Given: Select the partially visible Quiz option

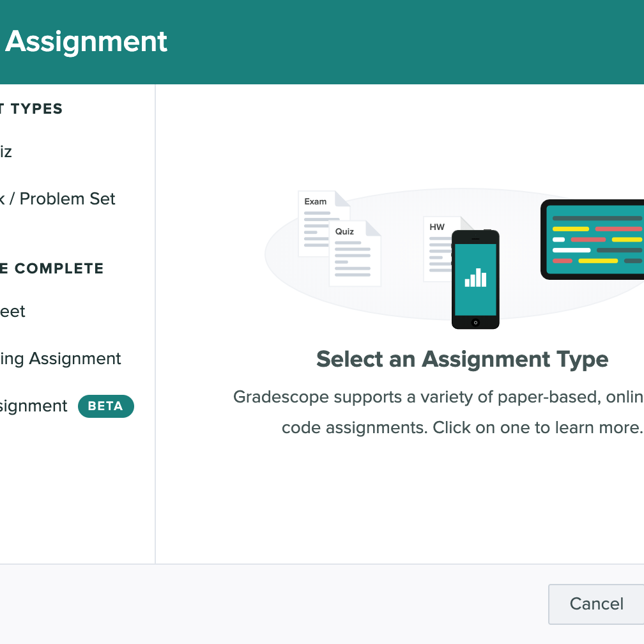Looking at the screenshot, I should (6, 151).
